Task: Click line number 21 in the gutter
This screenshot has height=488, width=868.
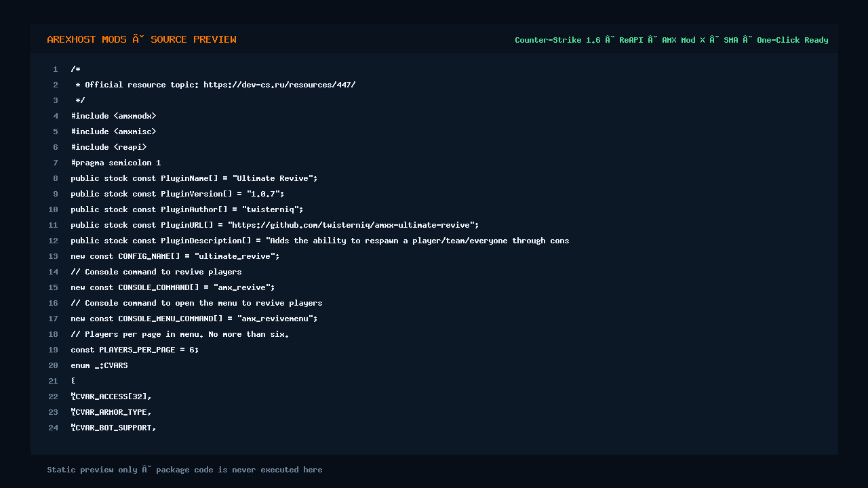Action: click(53, 381)
